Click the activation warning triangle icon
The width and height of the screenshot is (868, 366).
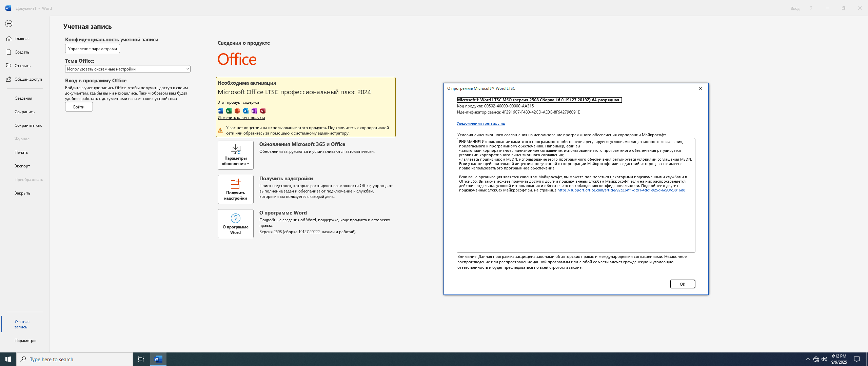point(220,130)
